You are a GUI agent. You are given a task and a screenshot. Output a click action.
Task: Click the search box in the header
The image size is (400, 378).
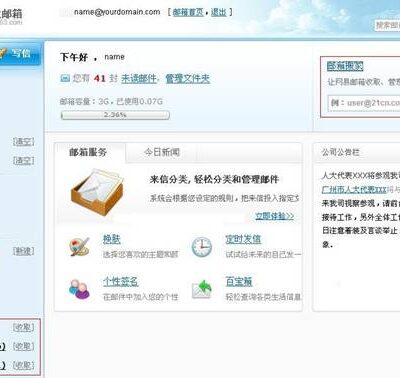click(388, 25)
